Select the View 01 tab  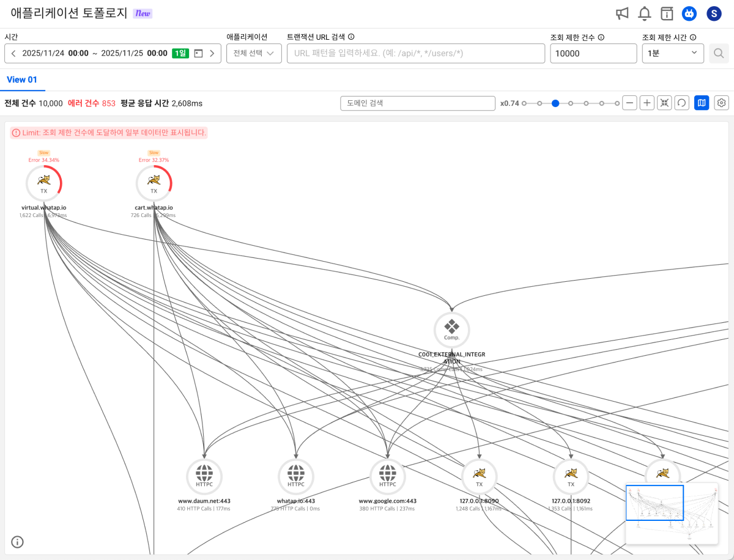pos(22,80)
